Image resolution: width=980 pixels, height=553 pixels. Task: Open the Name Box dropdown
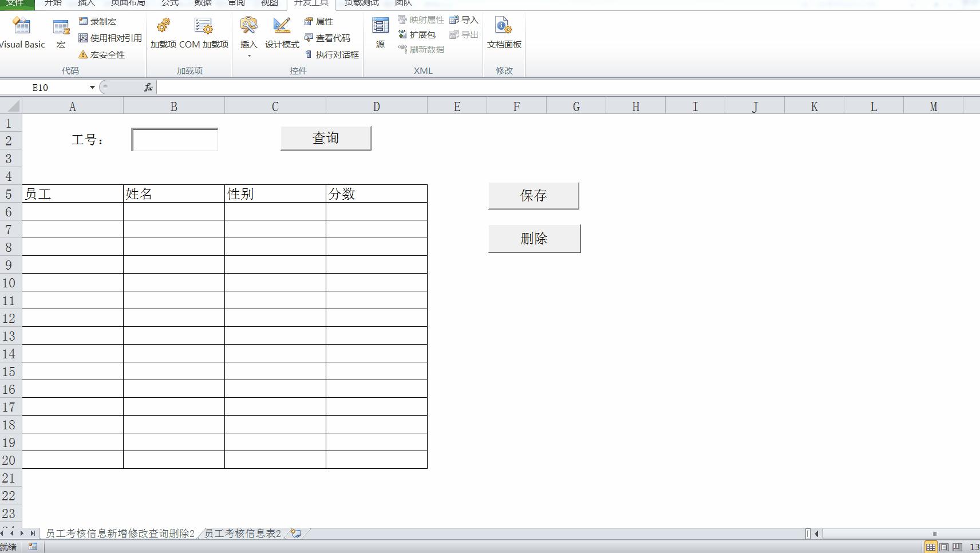[x=92, y=87]
